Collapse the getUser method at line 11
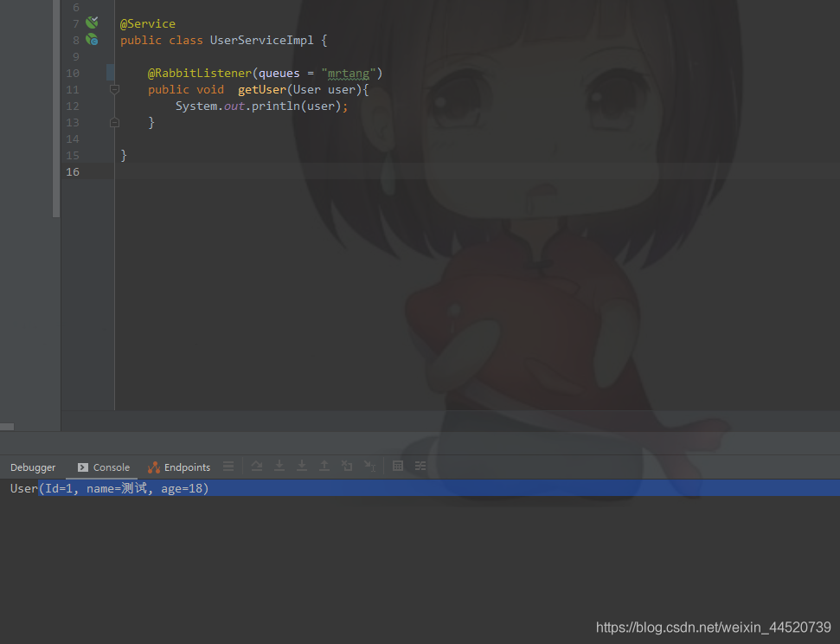The width and height of the screenshot is (840, 644). [115, 89]
